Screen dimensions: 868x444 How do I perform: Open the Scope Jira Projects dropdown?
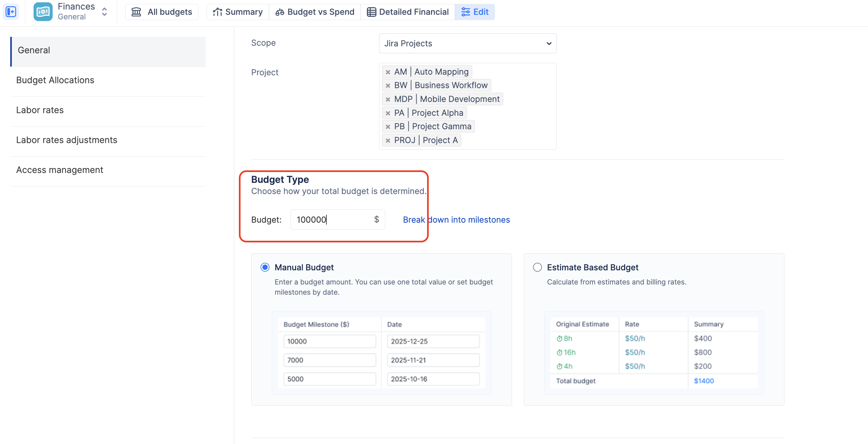tap(467, 43)
